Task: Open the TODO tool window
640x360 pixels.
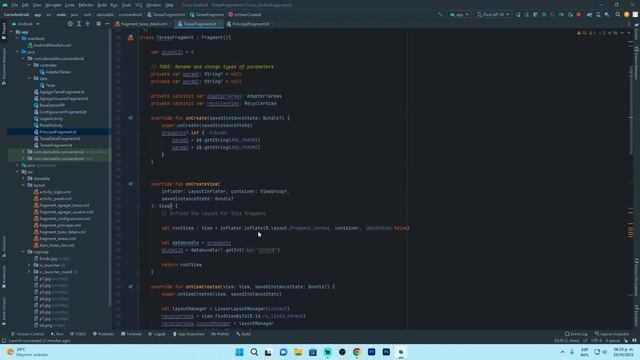Action: pos(78,334)
